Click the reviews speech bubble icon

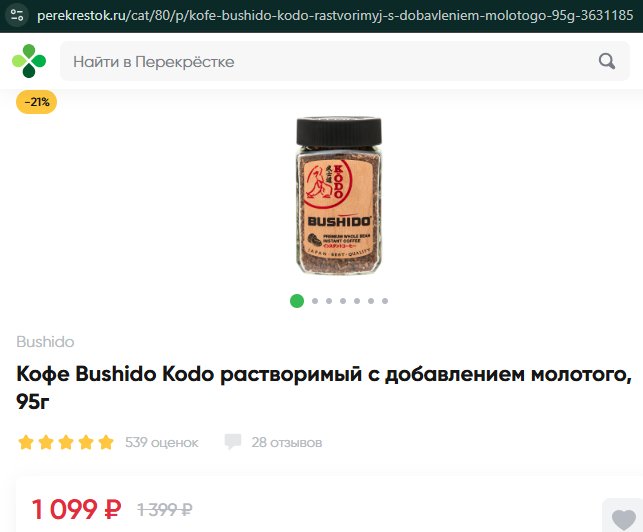click(x=233, y=442)
